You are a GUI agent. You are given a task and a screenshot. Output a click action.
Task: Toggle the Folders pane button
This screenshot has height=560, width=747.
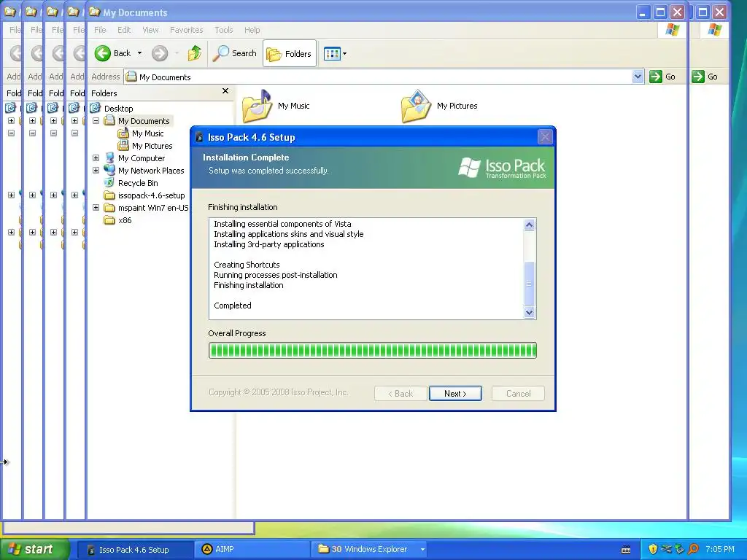289,53
